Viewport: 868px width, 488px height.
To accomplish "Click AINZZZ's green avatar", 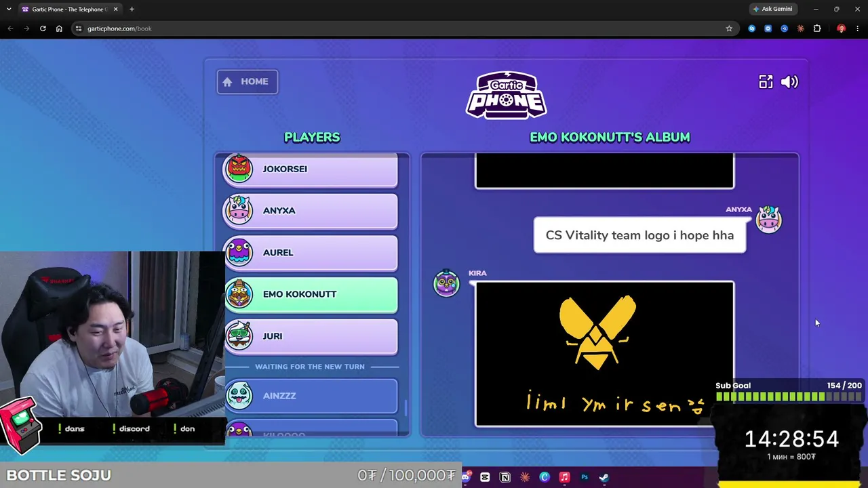I will pos(239,396).
